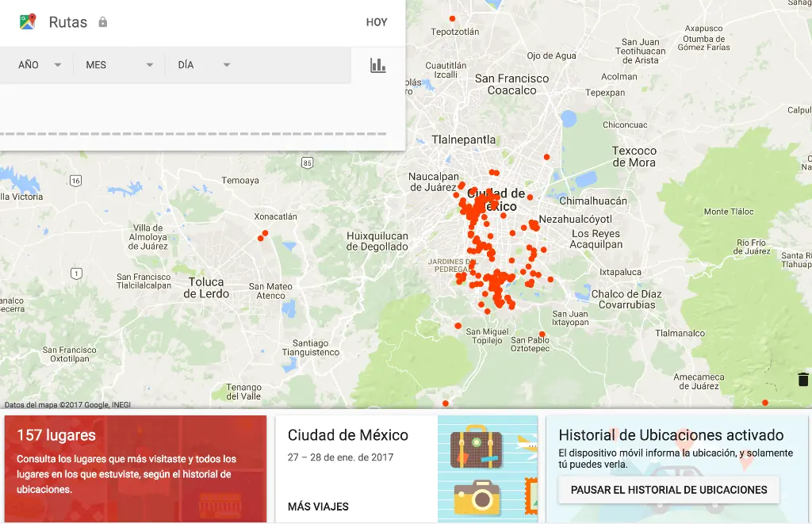Screen dimensions: 812x524
Task: Open the bar chart activity icon
Action: (x=378, y=65)
